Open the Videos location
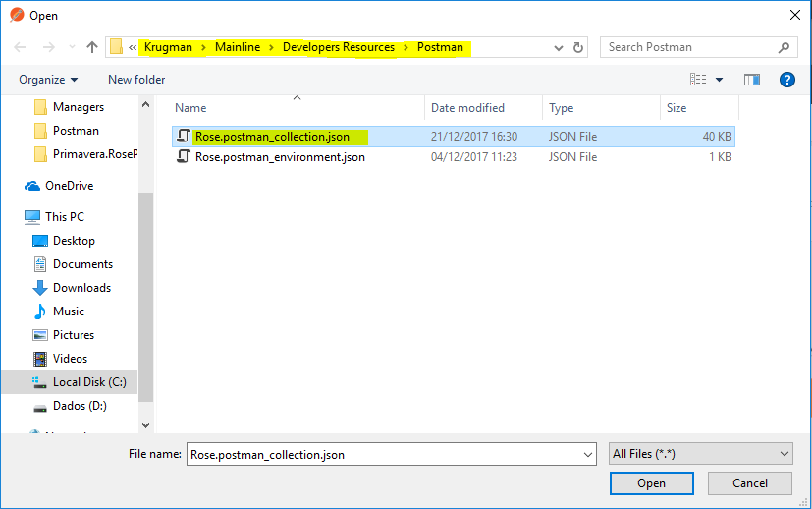The image size is (812, 509). [60, 359]
